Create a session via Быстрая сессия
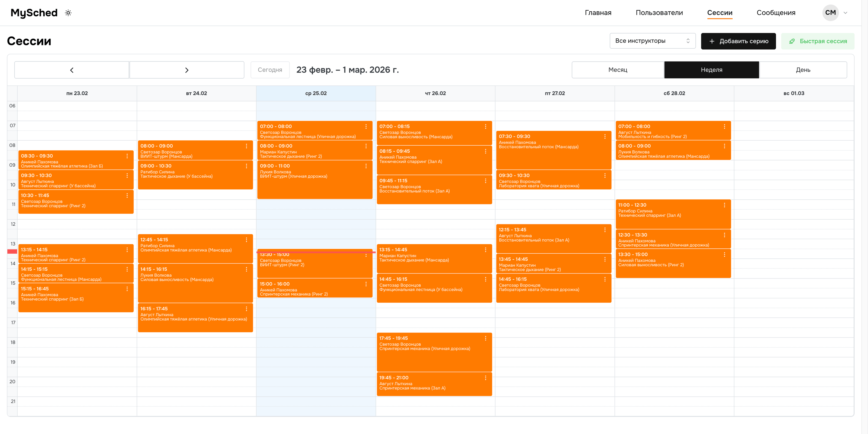This screenshot has width=868, height=434. point(818,41)
